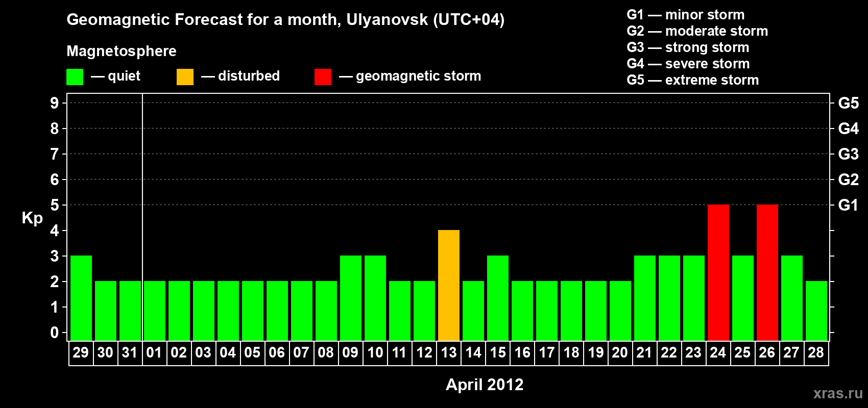The image size is (868, 408).
Task: Click the G3 — strong storm legend entry
Action: 688,47
